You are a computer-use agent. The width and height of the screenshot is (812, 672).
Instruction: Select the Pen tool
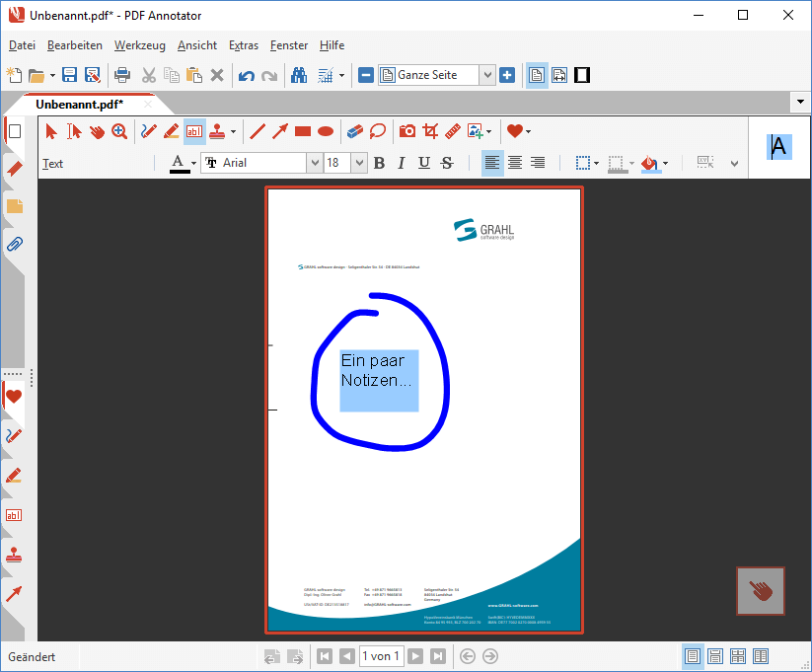[149, 131]
